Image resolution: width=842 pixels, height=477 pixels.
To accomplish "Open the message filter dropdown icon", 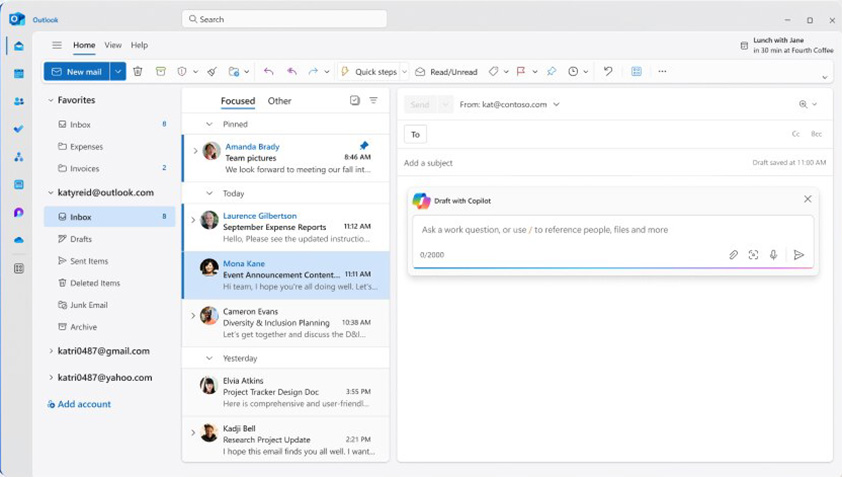I will [373, 100].
